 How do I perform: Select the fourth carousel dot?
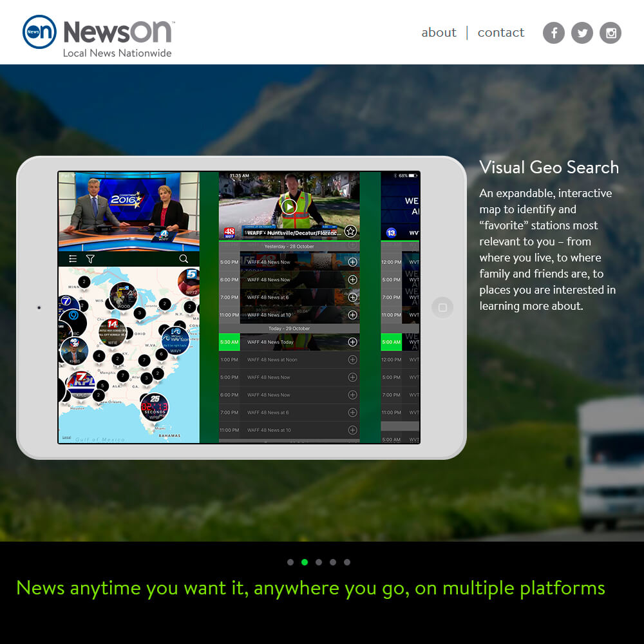(333, 562)
